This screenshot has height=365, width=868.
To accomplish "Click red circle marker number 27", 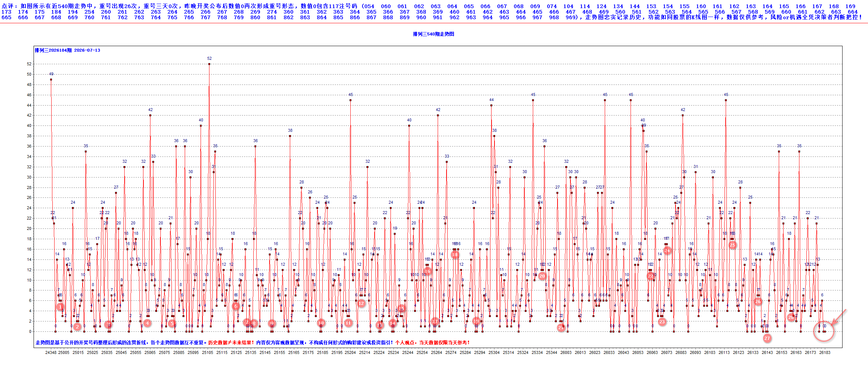I will (x=767, y=338).
